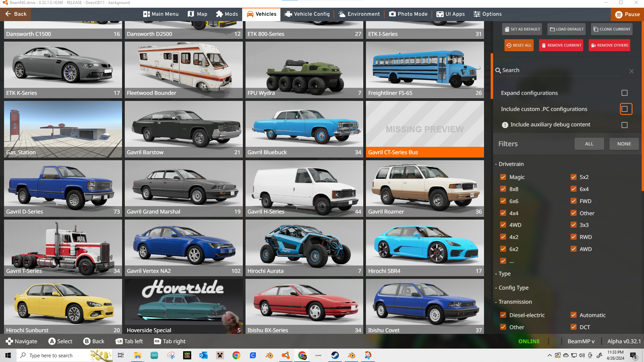Screen dimensions: 644x362
Task: Click the orange Pause button
Action: (627, 14)
